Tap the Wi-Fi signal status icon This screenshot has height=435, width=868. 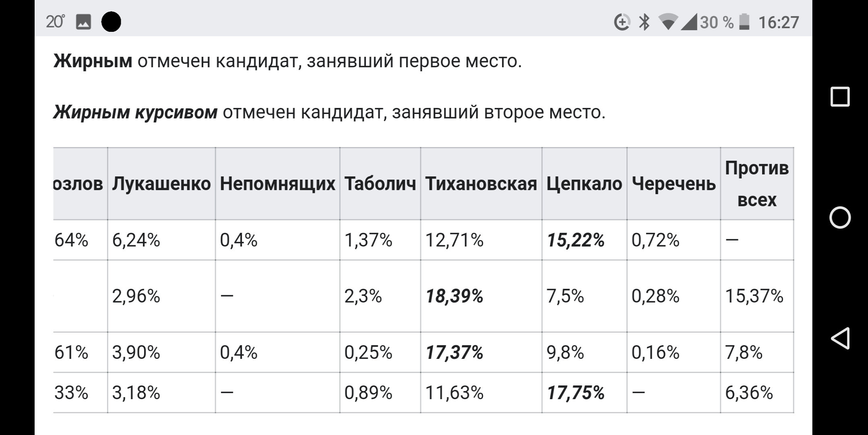[x=668, y=22]
